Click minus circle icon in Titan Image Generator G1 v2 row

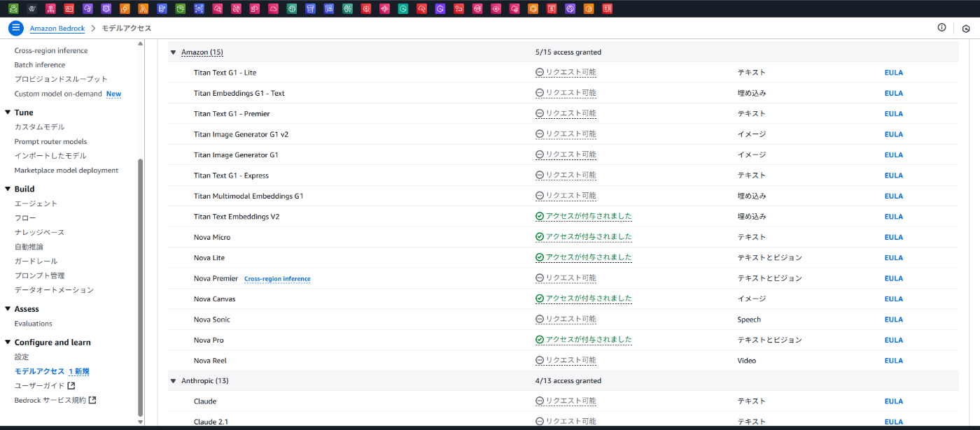(x=540, y=134)
